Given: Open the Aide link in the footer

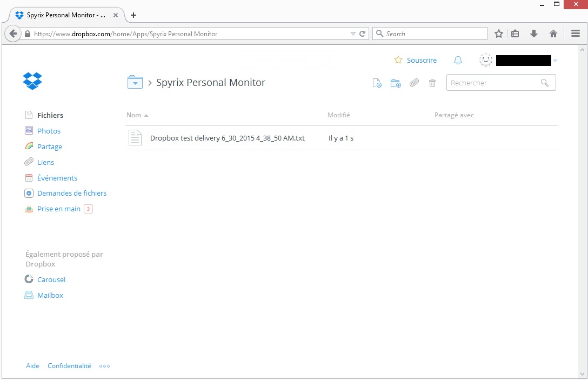Looking at the screenshot, I should (x=32, y=366).
